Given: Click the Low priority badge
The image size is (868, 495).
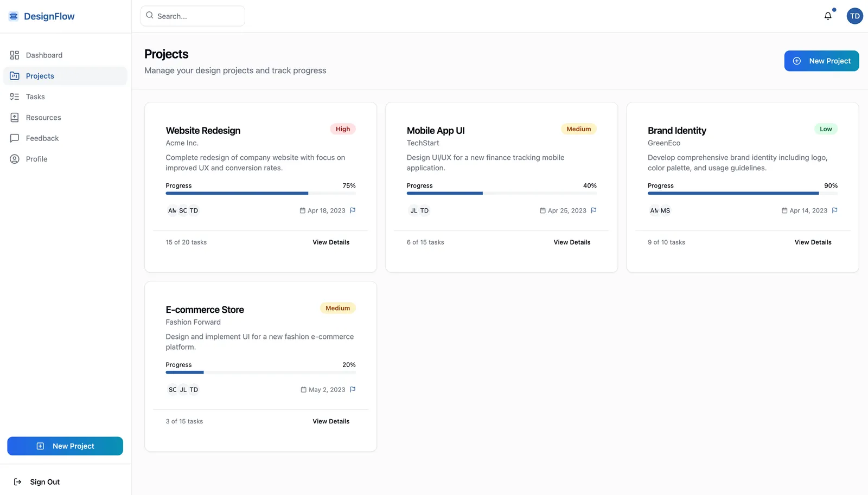Looking at the screenshot, I should point(826,129).
